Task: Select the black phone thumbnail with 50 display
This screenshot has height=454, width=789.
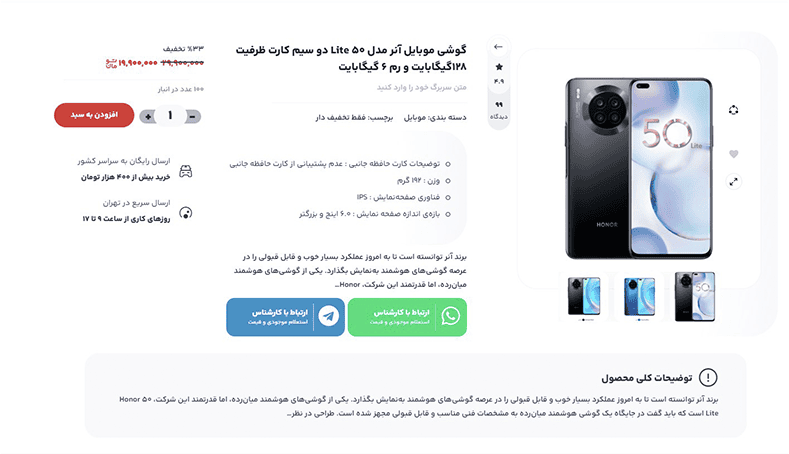Action: (694, 296)
